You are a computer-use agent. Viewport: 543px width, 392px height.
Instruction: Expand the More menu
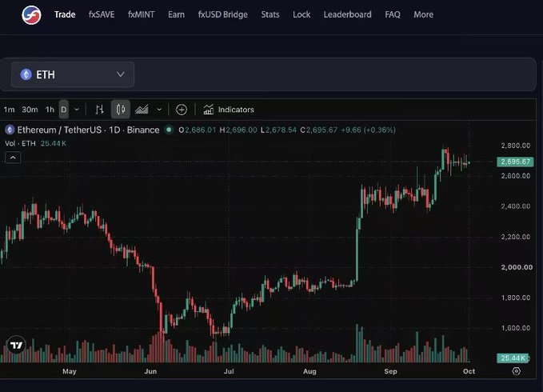pos(423,14)
